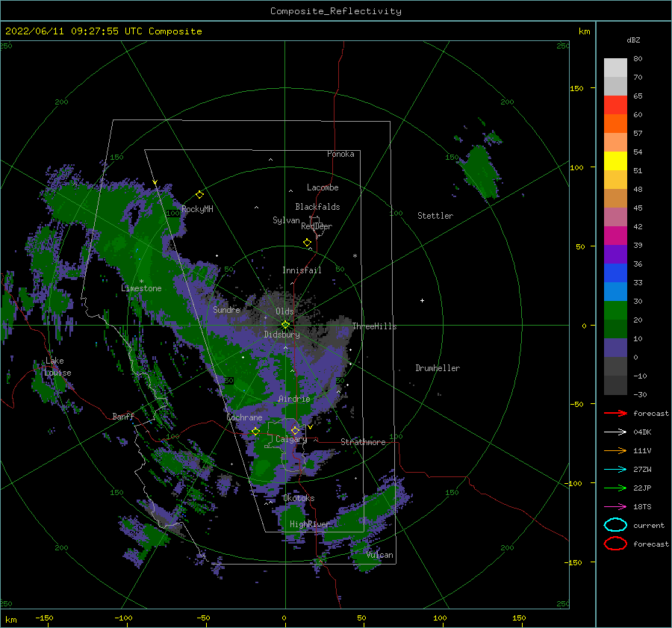Click the Okotoks city label

pos(299,498)
